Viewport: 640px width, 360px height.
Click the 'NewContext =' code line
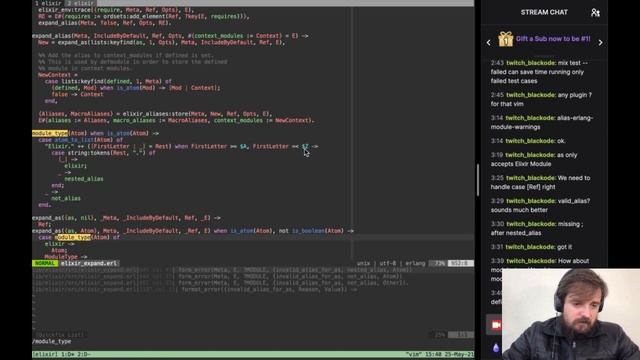point(58,75)
